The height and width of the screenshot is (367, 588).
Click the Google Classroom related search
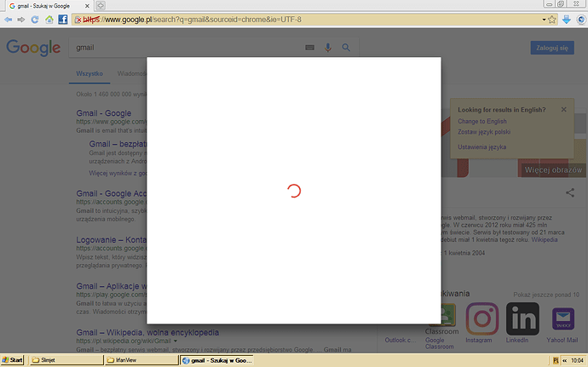pyautogui.click(x=440, y=343)
